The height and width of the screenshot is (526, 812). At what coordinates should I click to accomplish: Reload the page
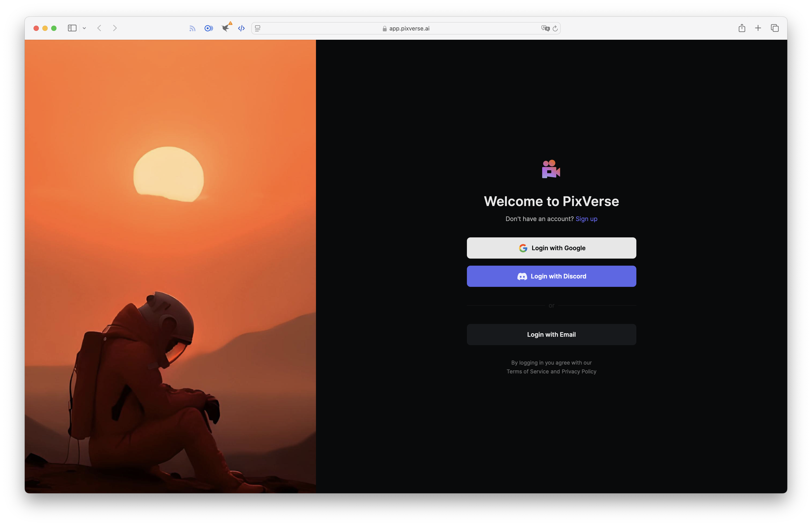pyautogui.click(x=555, y=28)
